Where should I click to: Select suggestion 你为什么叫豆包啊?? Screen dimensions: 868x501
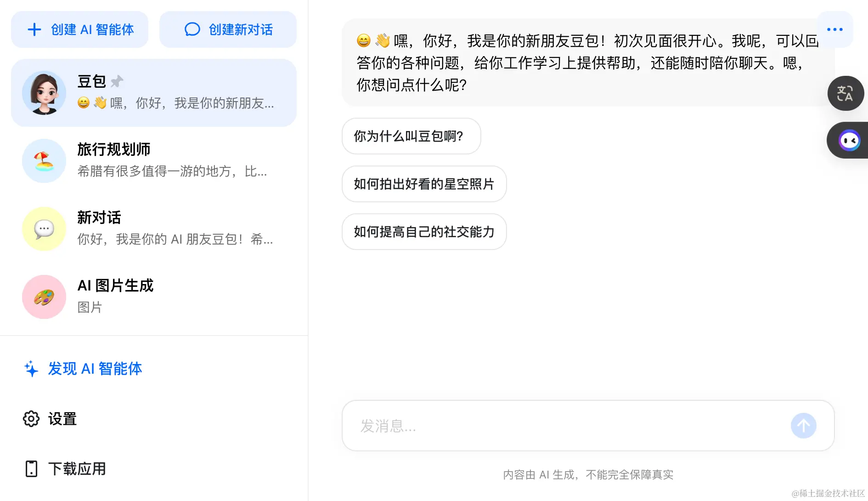pyautogui.click(x=411, y=136)
